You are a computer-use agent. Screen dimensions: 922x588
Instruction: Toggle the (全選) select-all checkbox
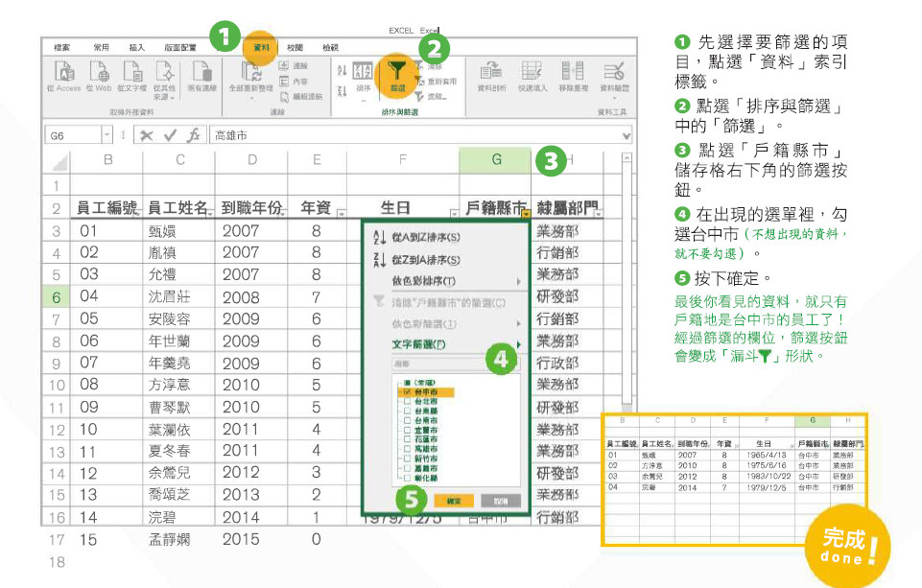click(x=407, y=383)
